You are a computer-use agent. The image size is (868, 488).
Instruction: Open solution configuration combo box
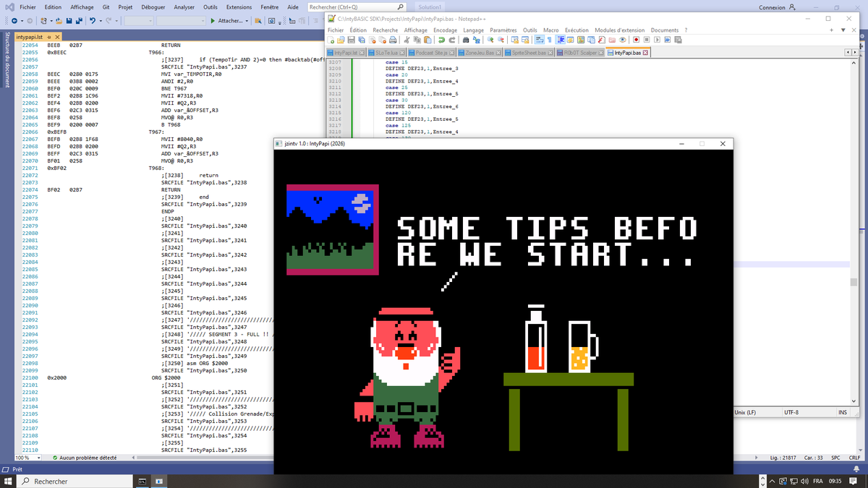pyautogui.click(x=139, y=20)
